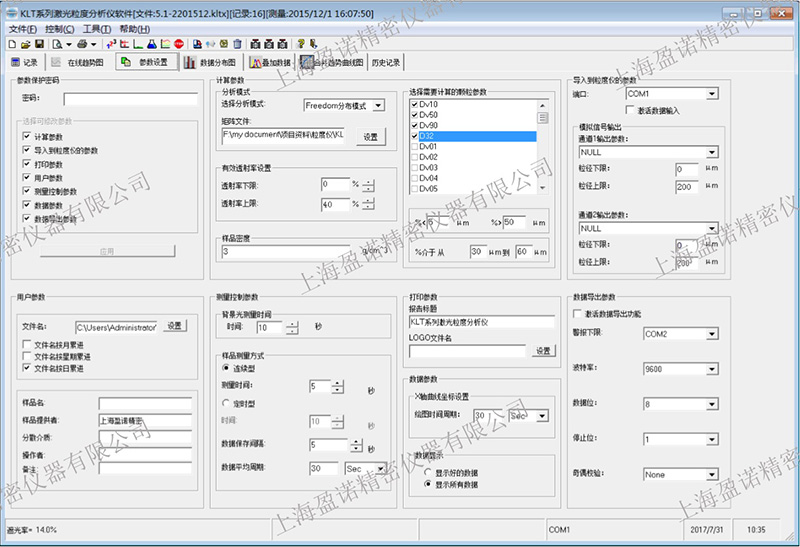800x547 pixels.
Task: Open the 工具(T) menu
Action: tap(97, 29)
